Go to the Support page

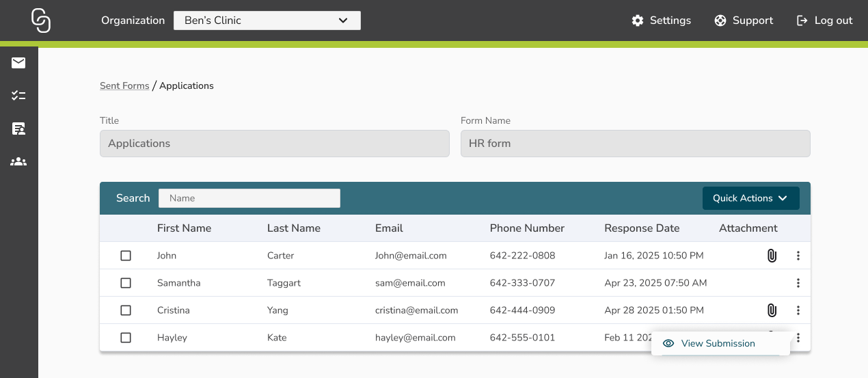pyautogui.click(x=744, y=21)
